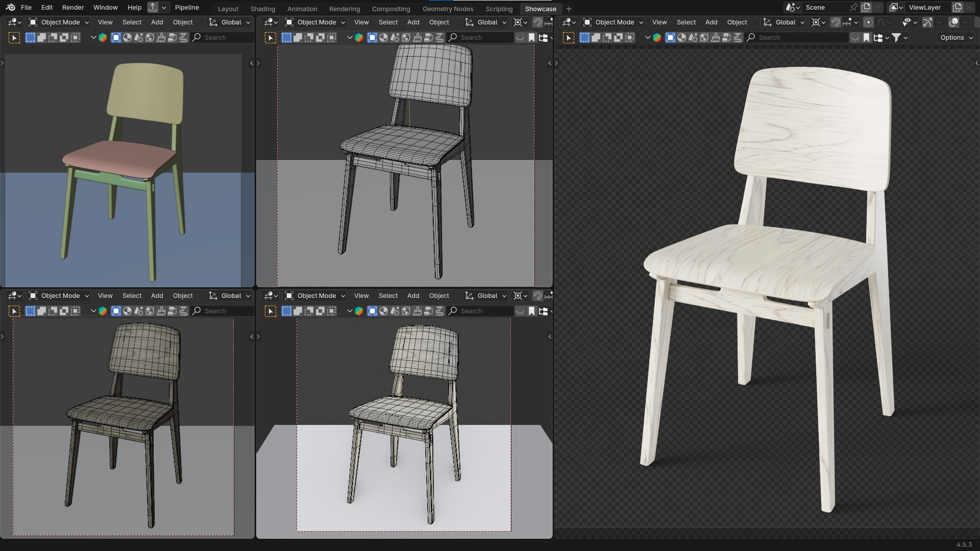Open the Window menu
The width and height of the screenshot is (980, 551).
click(105, 8)
